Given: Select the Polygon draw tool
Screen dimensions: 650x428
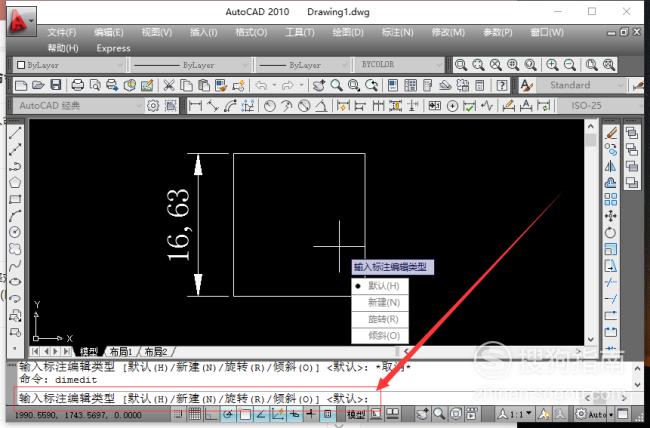Looking at the screenshot, I should click(15, 182).
